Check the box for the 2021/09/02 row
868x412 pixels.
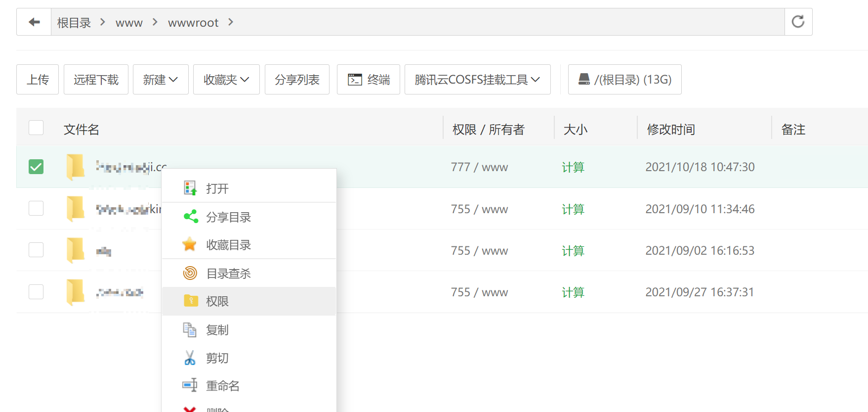(x=36, y=250)
